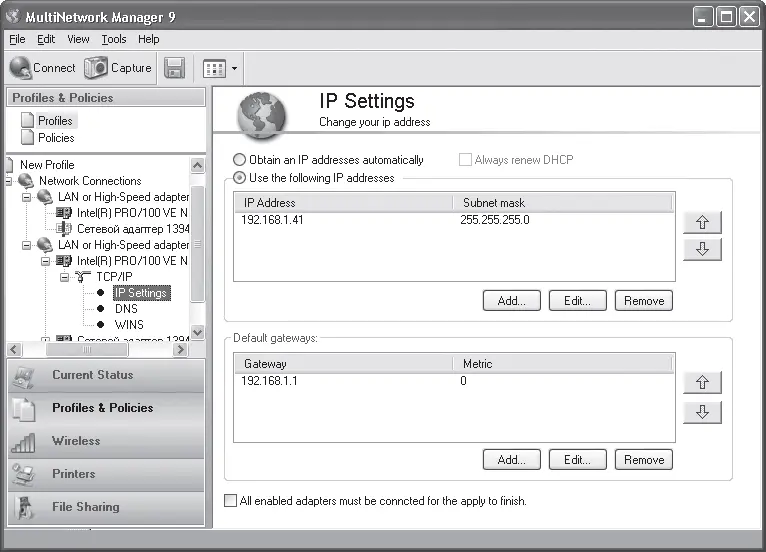Screen dimensions: 766x552
Task: Collapse the Network Connections tree node
Action: pyautogui.click(x=9, y=181)
